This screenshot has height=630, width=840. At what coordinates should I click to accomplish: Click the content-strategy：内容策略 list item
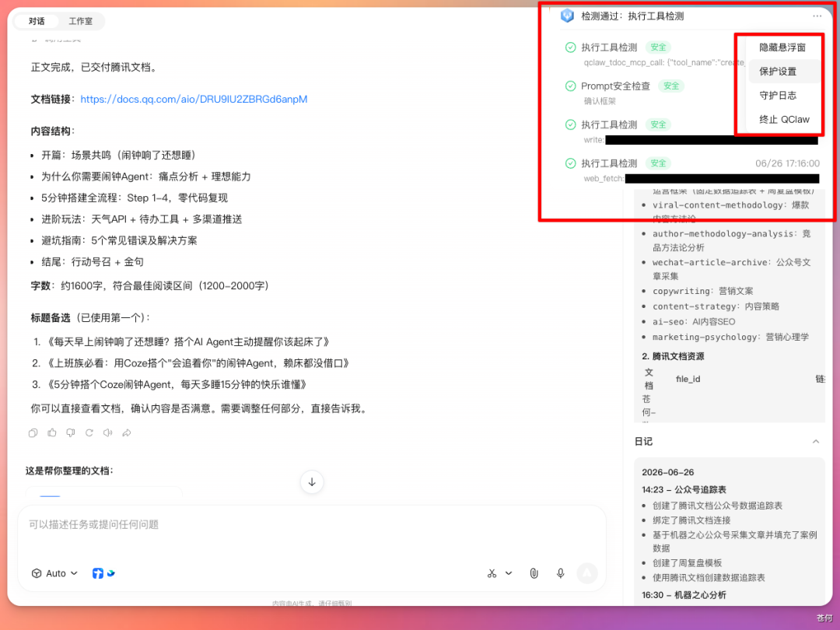tap(716, 306)
